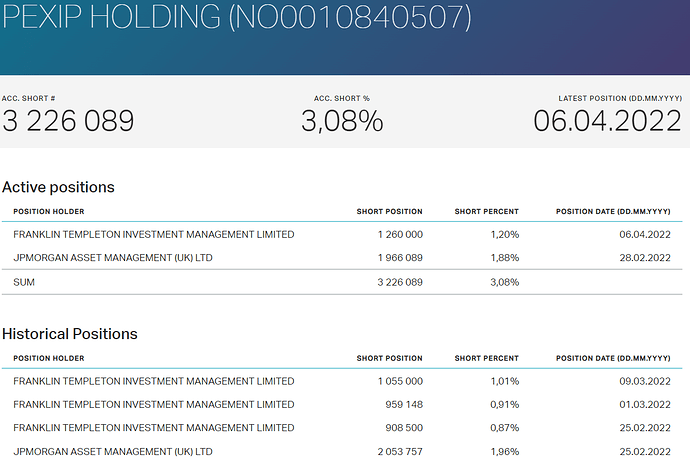Click the SUM short percent 3,08%
690x469 pixels.
click(x=505, y=282)
